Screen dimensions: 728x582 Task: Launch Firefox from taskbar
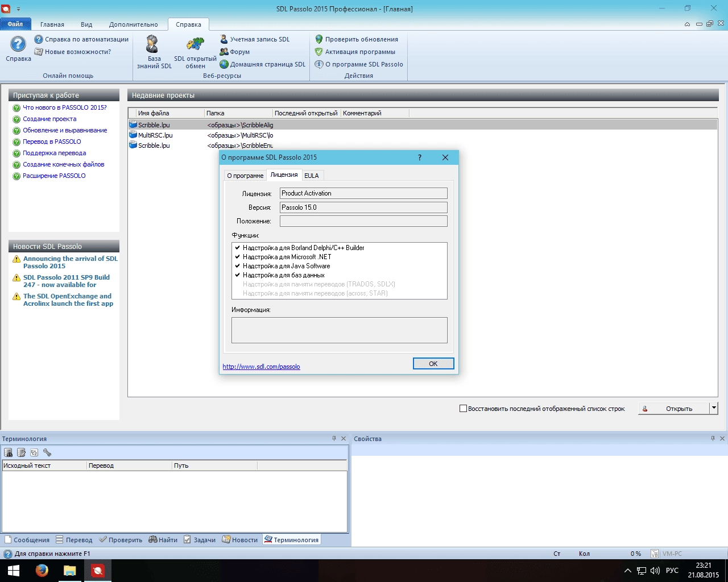[x=42, y=571]
